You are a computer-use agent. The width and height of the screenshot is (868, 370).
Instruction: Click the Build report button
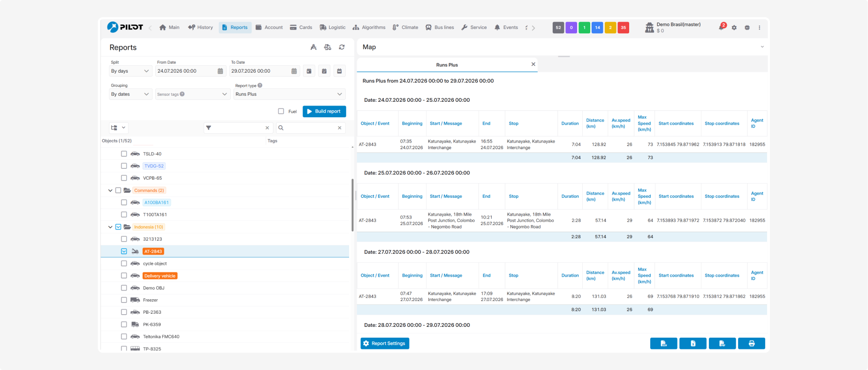(324, 111)
